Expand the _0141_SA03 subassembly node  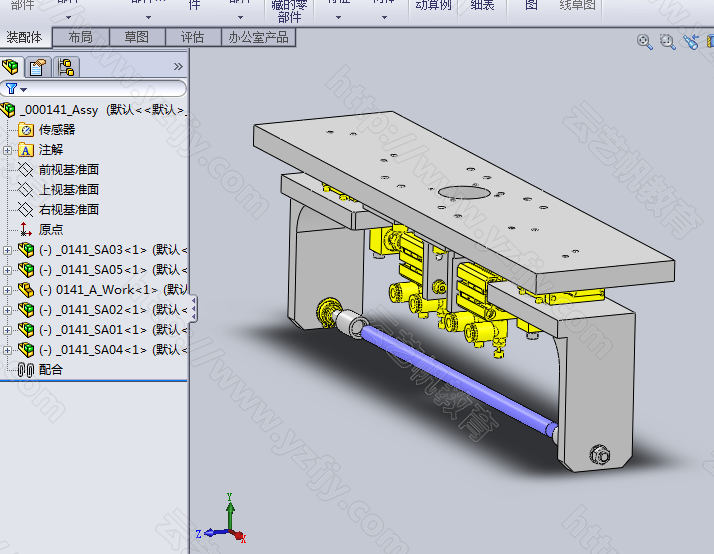(7, 250)
